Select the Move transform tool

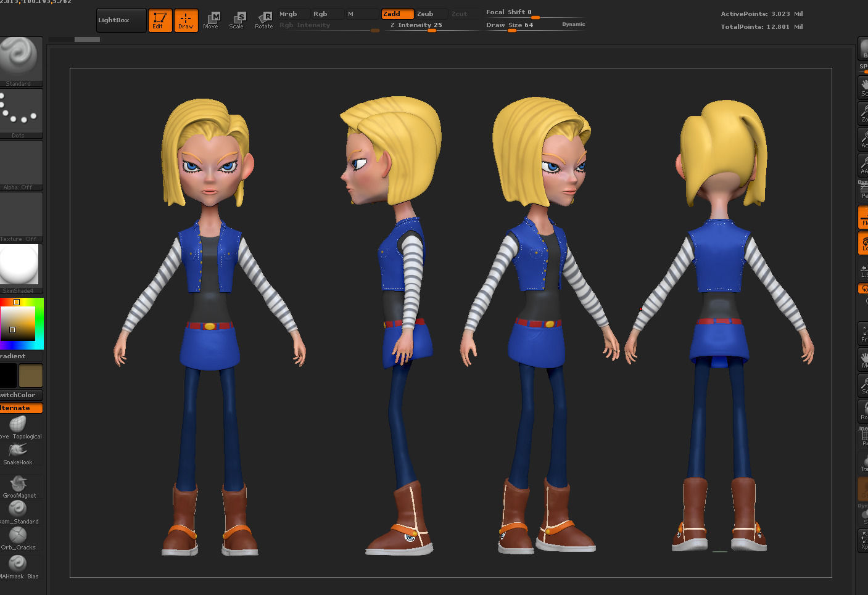point(211,20)
